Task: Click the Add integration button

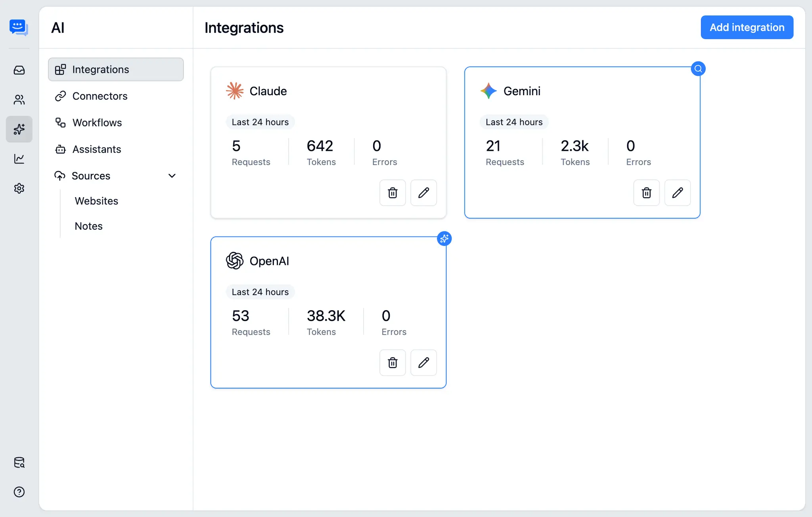Action: (x=747, y=27)
